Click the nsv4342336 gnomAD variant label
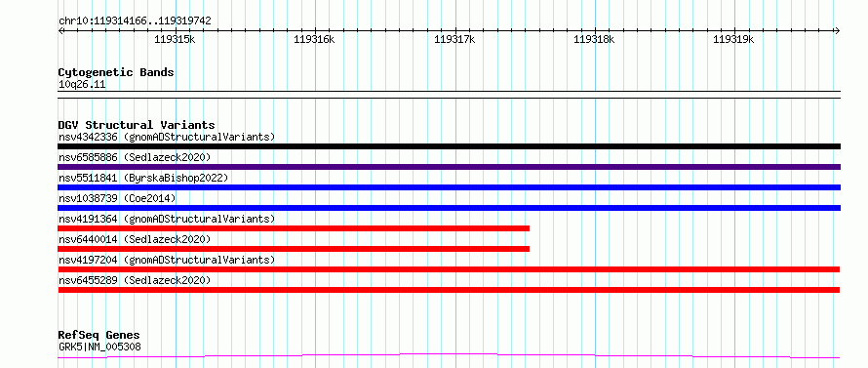This screenshot has height=368, width=868. 167,137
